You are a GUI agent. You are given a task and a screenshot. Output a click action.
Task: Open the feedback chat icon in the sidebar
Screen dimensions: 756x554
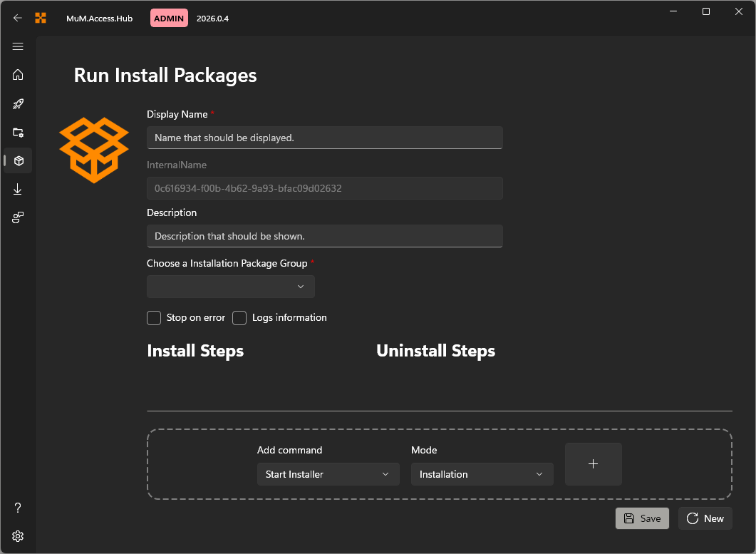tap(18, 217)
